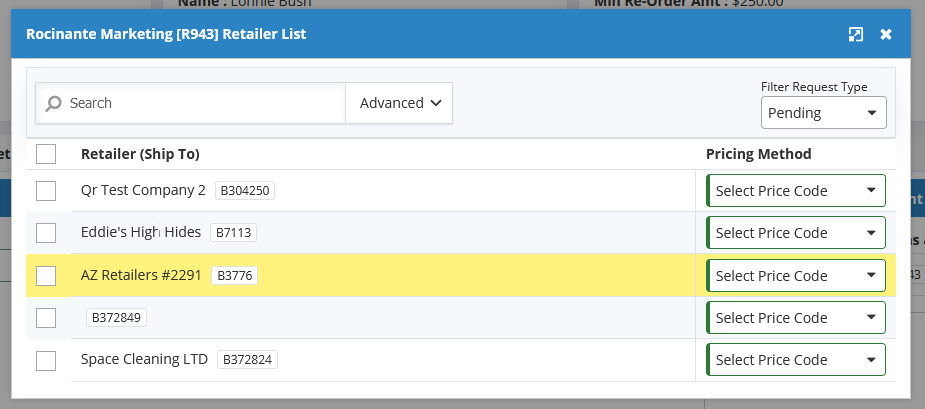Select the Eddie's High Hides retailer name

pos(141,233)
